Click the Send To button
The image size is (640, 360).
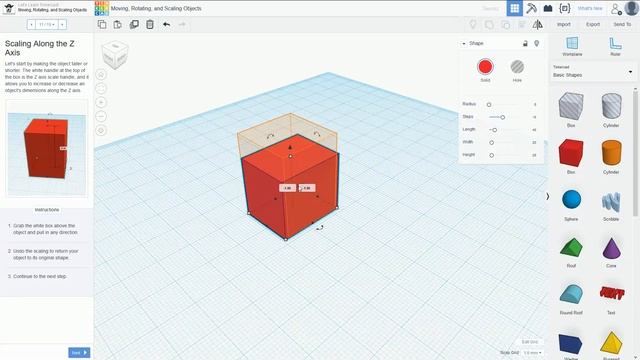622,24
